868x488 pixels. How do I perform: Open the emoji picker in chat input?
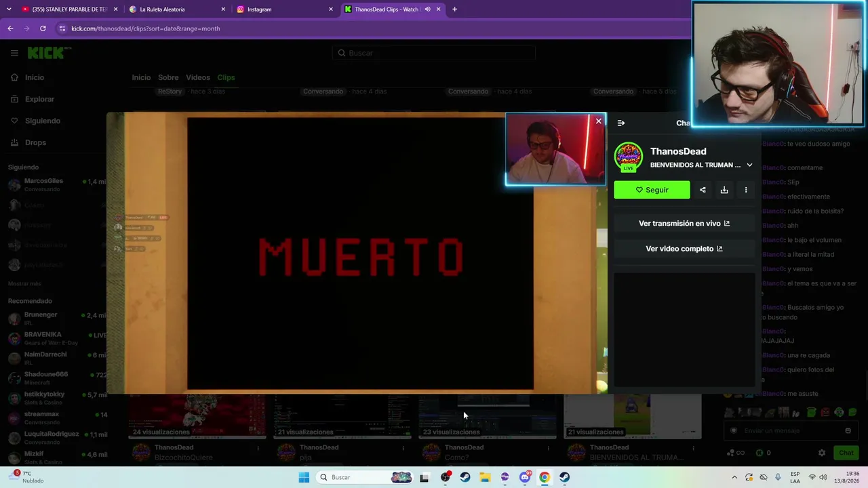coord(848,430)
